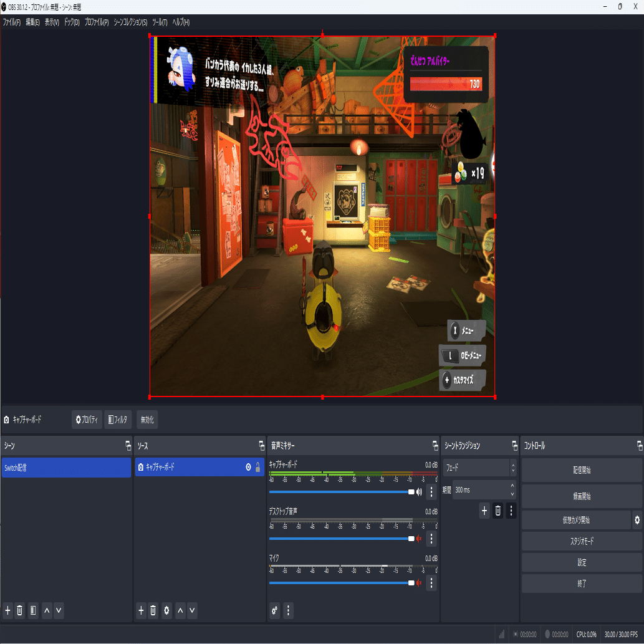Adjust the デスクトップ音声 volume slider
Screen dimensions: 644x644
pos(342,539)
